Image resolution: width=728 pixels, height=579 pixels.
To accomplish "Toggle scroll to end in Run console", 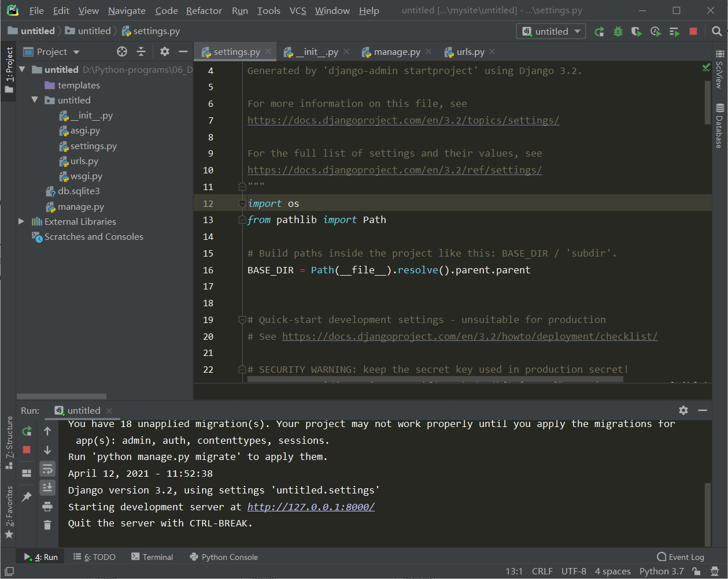I will 47,488.
